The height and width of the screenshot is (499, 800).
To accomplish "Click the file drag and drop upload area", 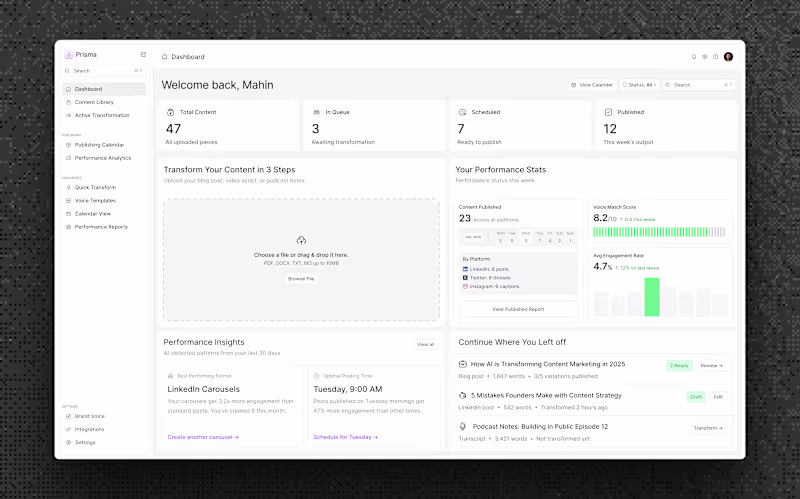I will [301, 260].
